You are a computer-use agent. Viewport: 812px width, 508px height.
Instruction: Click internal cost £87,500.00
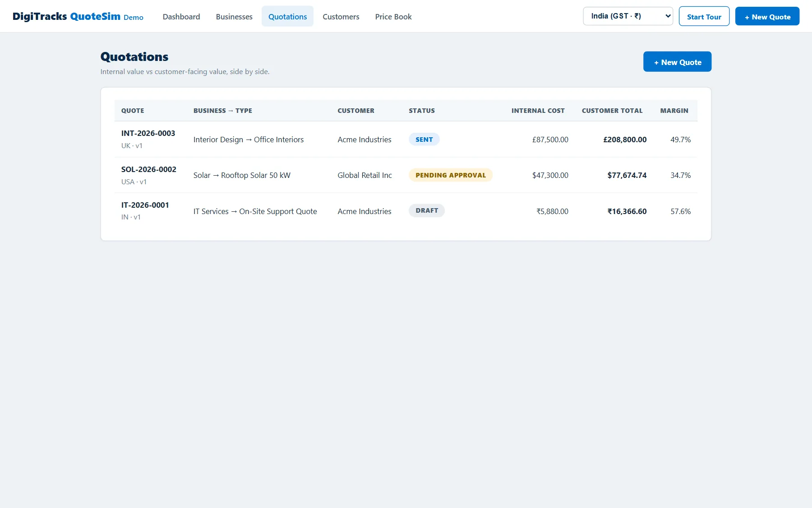point(550,140)
